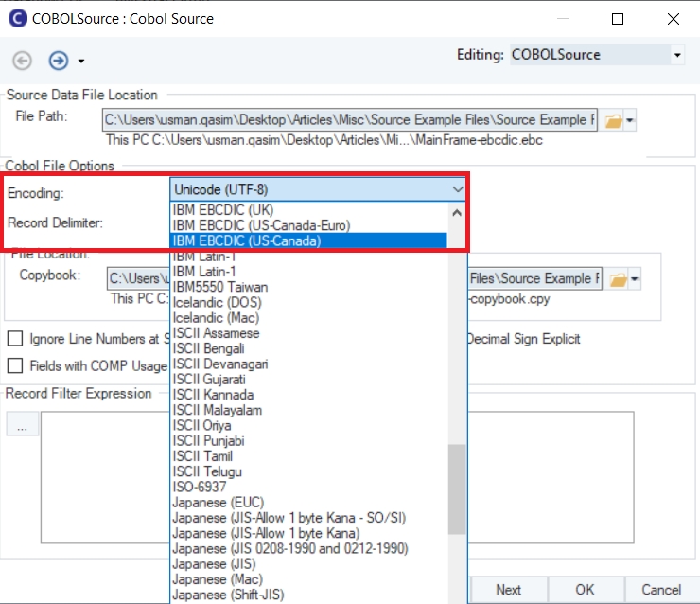Click the forward navigation arrow icon
700x604 pixels.
59,61
